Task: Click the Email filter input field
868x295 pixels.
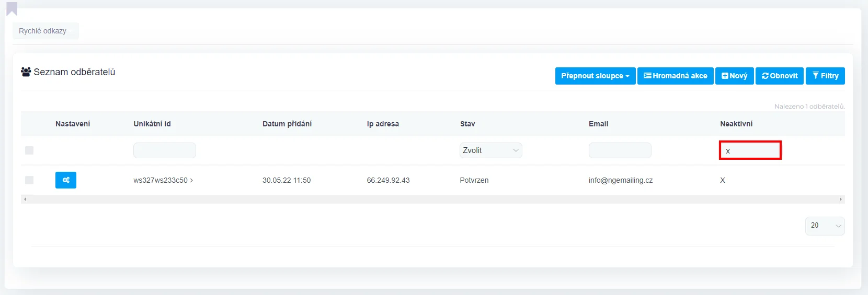Action: (x=620, y=150)
